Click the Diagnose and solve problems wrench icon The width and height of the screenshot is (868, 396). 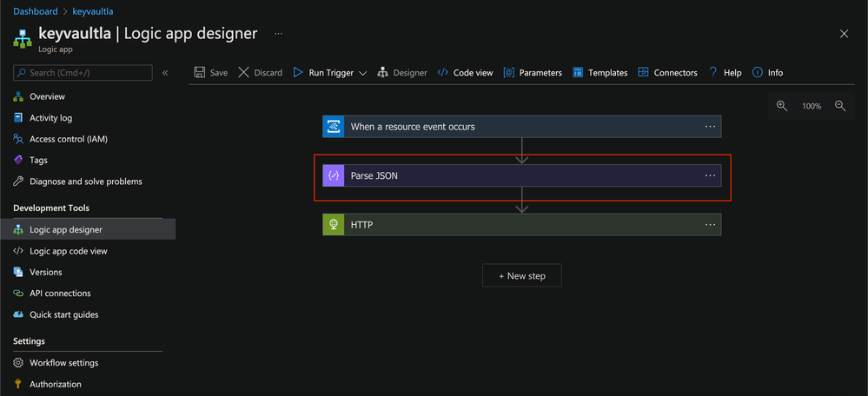click(x=18, y=181)
